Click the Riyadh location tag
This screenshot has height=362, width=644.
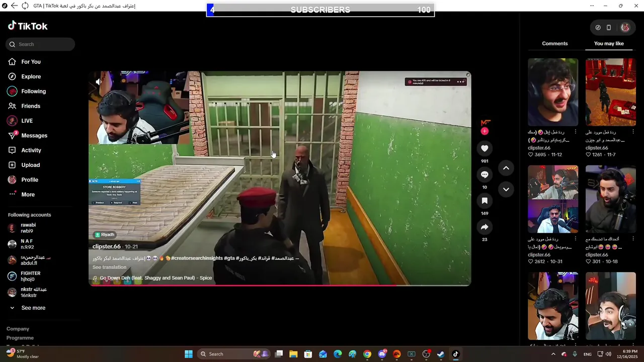[105, 235]
